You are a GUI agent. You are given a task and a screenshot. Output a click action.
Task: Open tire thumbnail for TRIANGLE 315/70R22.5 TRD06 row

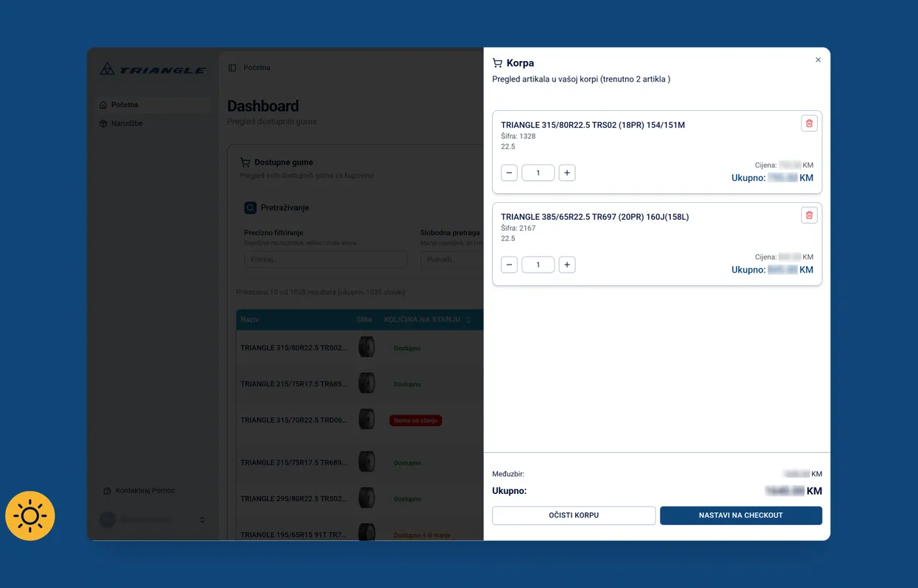pos(366,419)
